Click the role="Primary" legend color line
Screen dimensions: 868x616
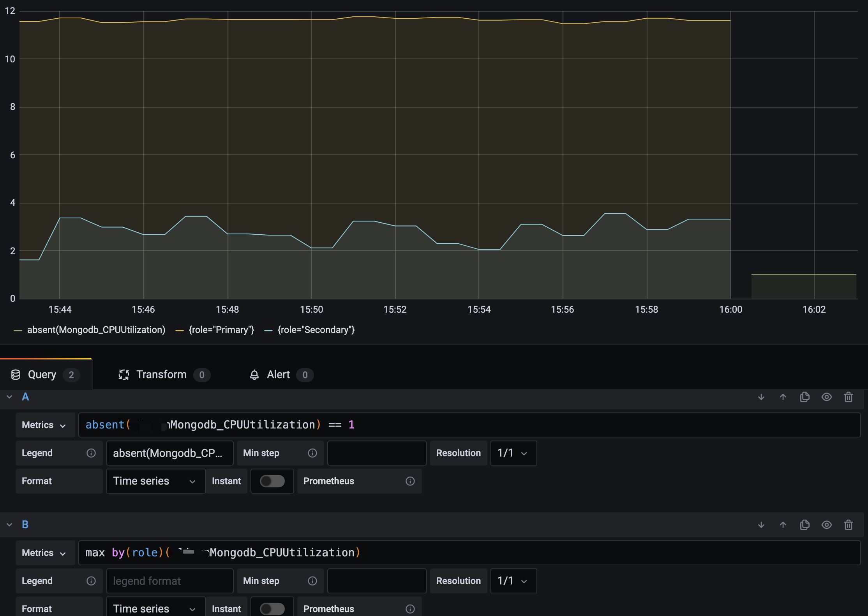(179, 330)
